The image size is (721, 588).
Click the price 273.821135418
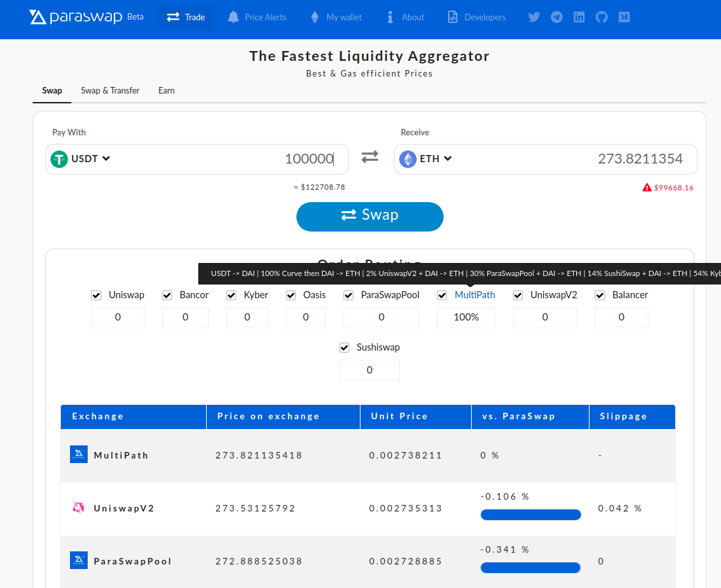pyautogui.click(x=259, y=455)
